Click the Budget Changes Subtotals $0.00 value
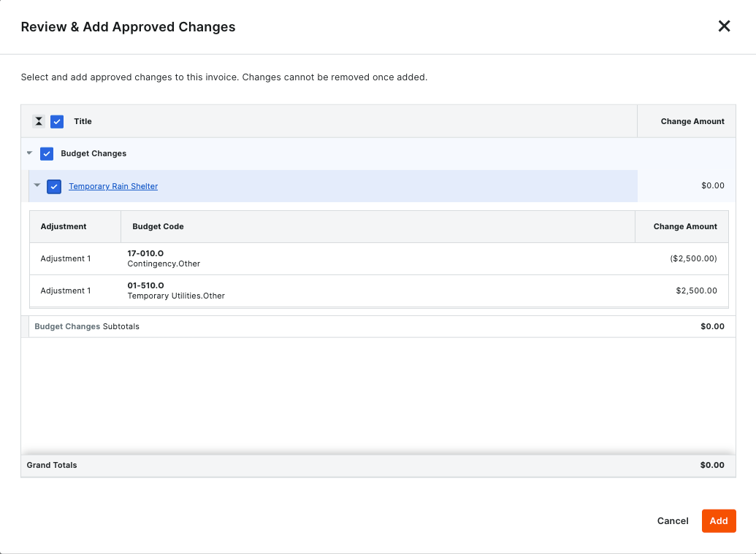756x554 pixels. (x=712, y=326)
